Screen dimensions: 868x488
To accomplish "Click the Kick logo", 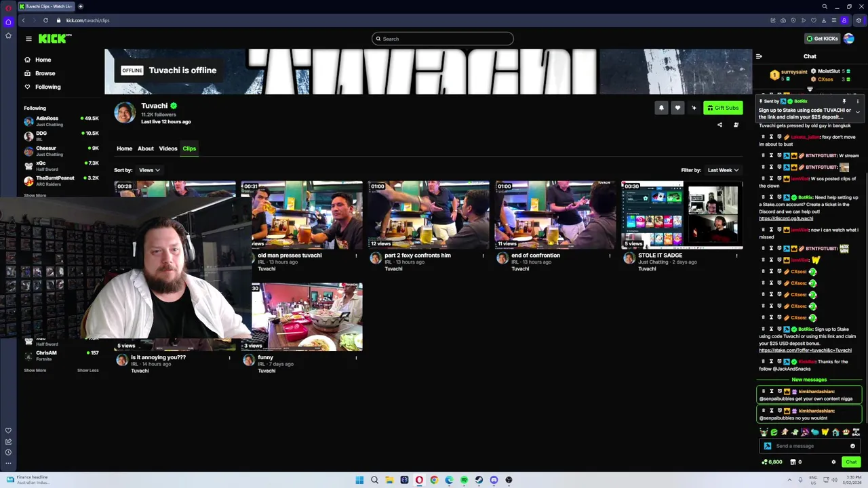I will click(55, 39).
